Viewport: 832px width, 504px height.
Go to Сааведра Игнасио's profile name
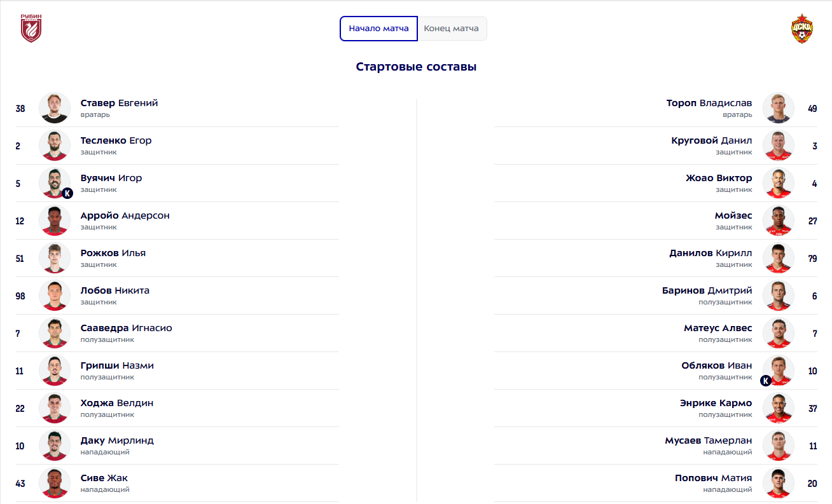(x=126, y=328)
